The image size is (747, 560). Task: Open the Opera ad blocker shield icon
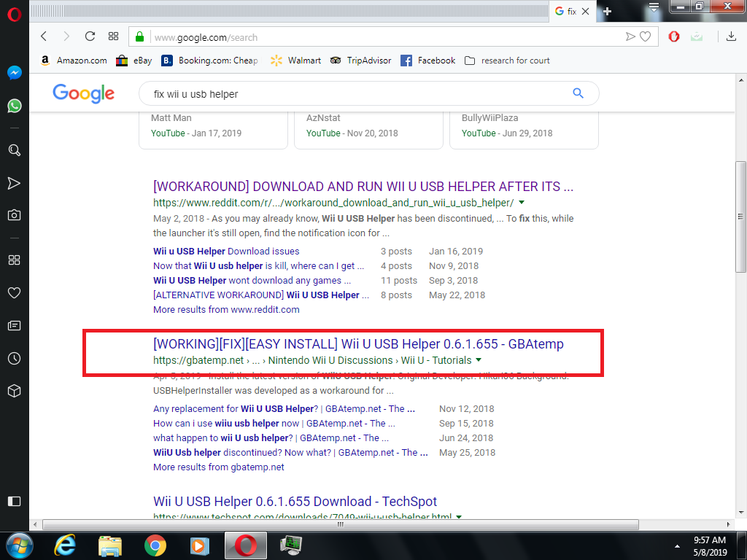tap(673, 36)
